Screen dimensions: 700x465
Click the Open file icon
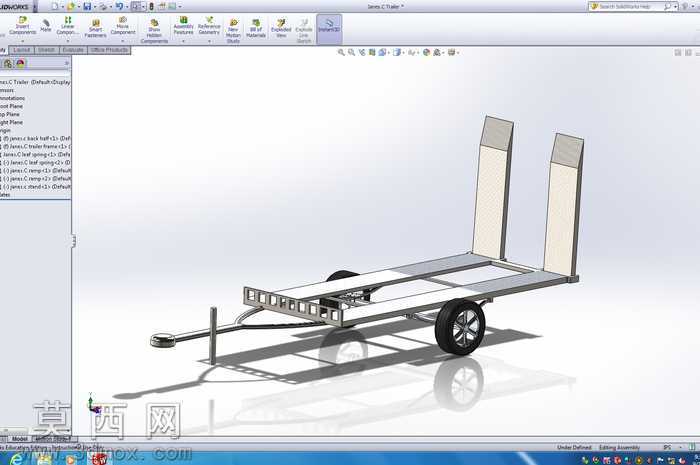71,6
